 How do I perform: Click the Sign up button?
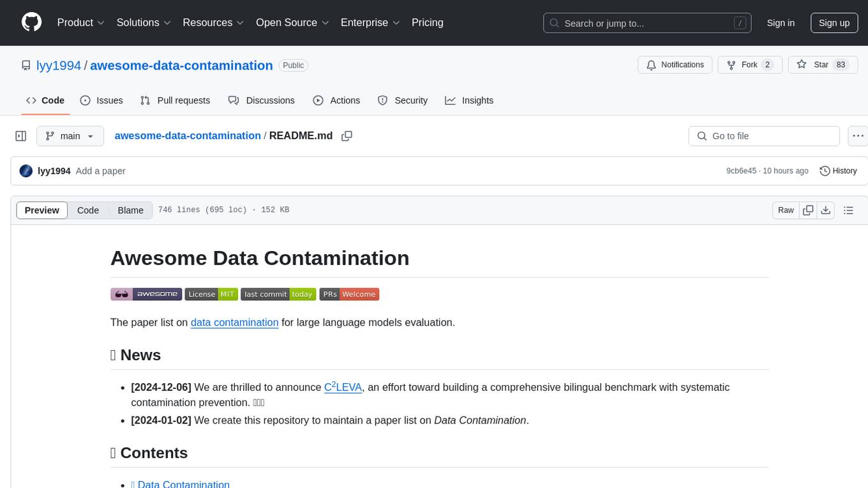834,23
